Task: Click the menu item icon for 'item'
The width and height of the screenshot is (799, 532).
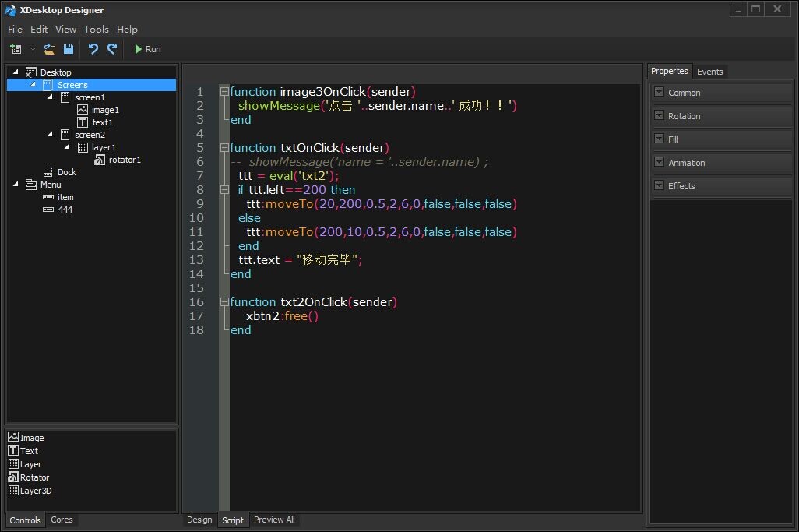Action: pos(48,197)
